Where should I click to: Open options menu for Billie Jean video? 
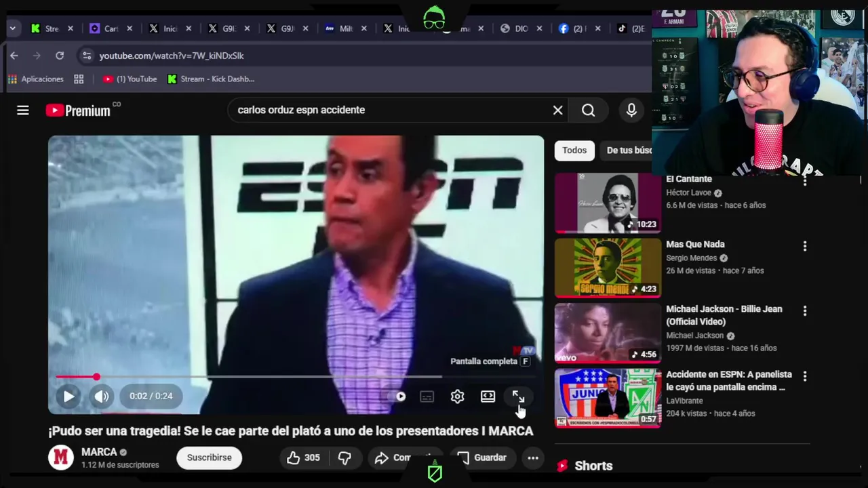pyautogui.click(x=805, y=311)
